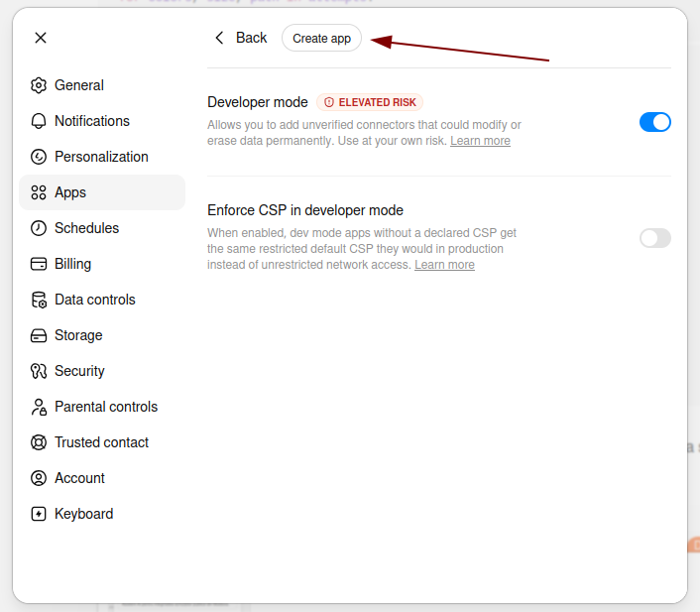This screenshot has width=700, height=612.
Task: Open the Trusted contact section
Action: coord(102,442)
